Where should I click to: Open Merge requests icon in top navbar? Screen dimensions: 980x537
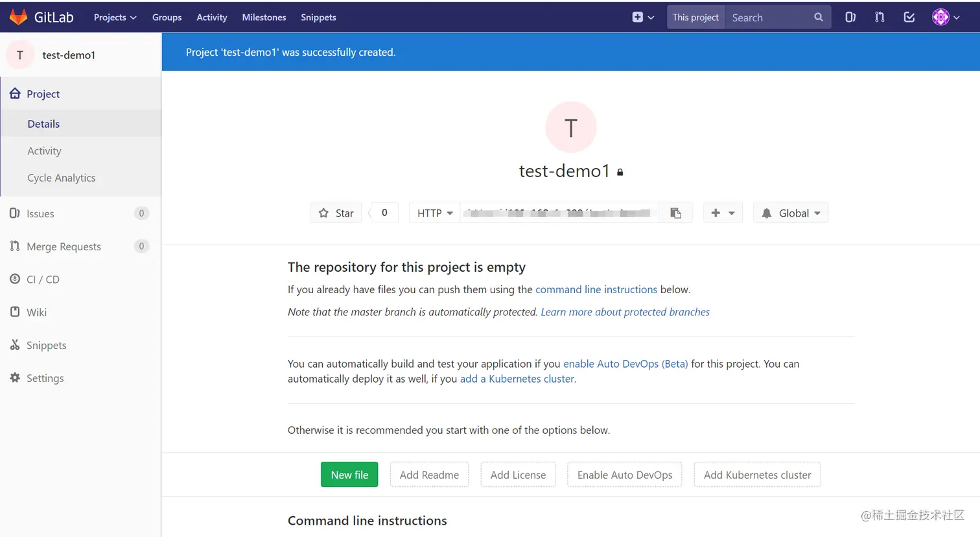[880, 18]
